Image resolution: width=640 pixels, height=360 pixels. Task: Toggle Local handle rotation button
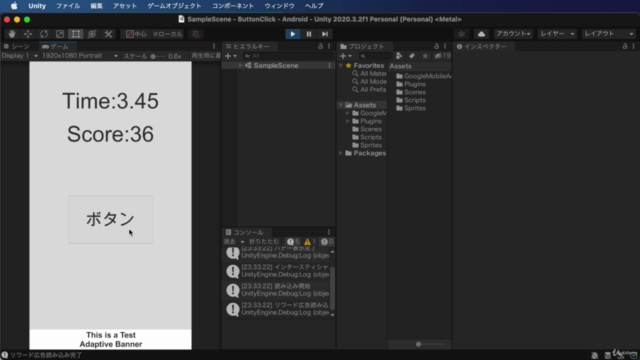point(167,34)
